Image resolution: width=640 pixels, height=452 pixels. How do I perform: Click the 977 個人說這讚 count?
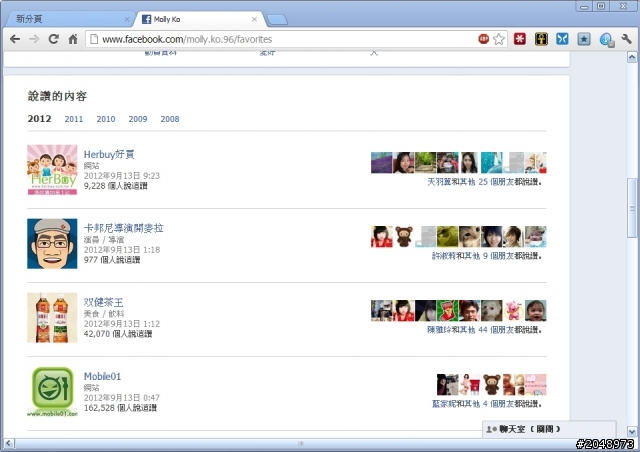(112, 260)
